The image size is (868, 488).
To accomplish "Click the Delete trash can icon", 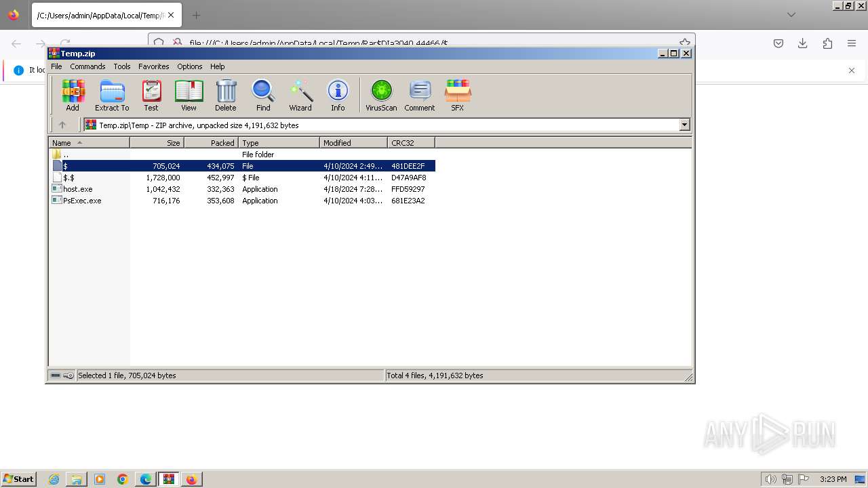I will click(226, 95).
